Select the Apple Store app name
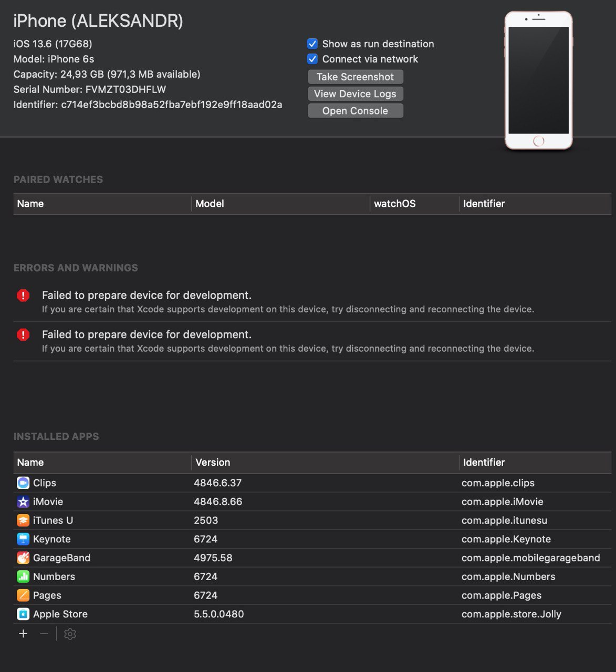This screenshot has height=672, width=616. click(60, 614)
